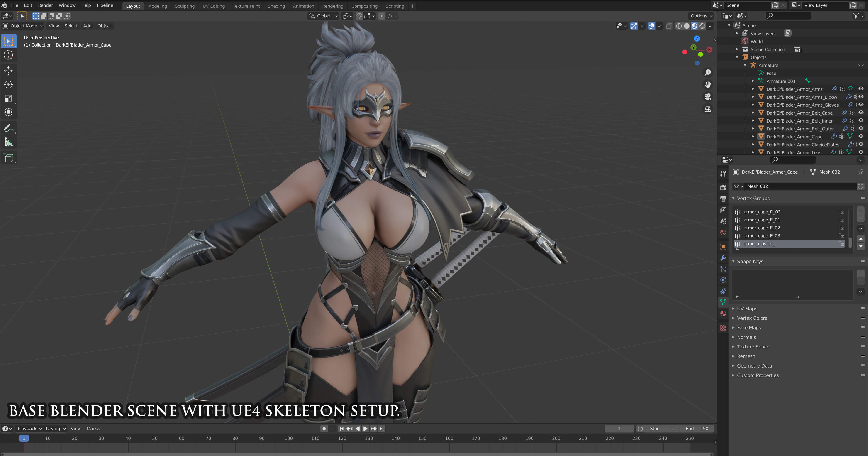Expand DarkElfBlader_Armor_Belt_Cape in outliner
The width and height of the screenshot is (868, 456).
tap(753, 113)
